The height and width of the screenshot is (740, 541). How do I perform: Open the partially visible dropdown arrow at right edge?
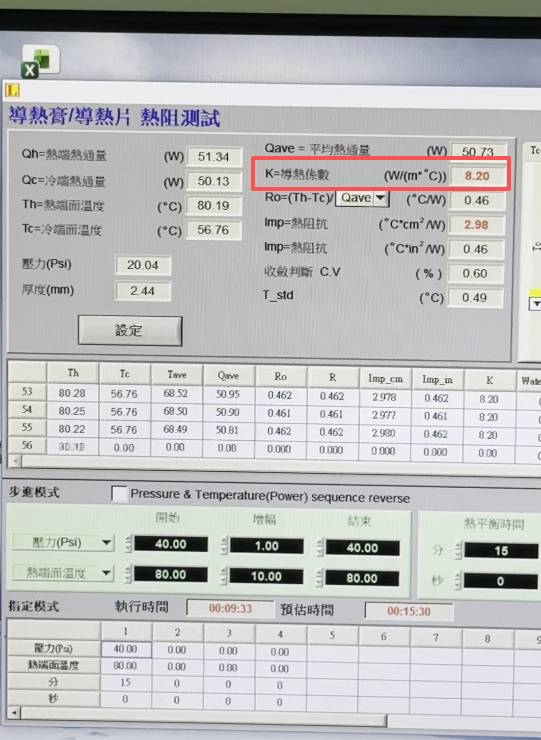(x=535, y=303)
